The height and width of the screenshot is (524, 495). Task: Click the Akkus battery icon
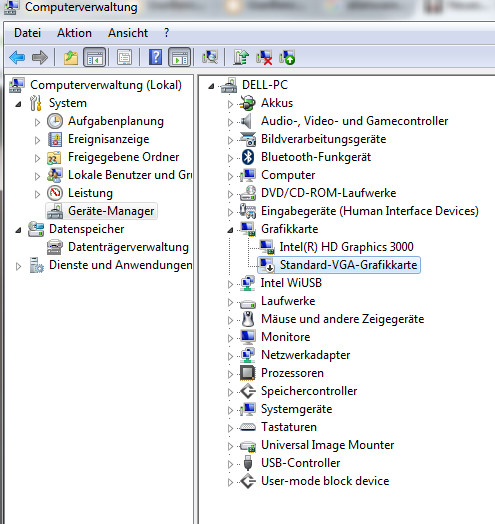pos(248,103)
